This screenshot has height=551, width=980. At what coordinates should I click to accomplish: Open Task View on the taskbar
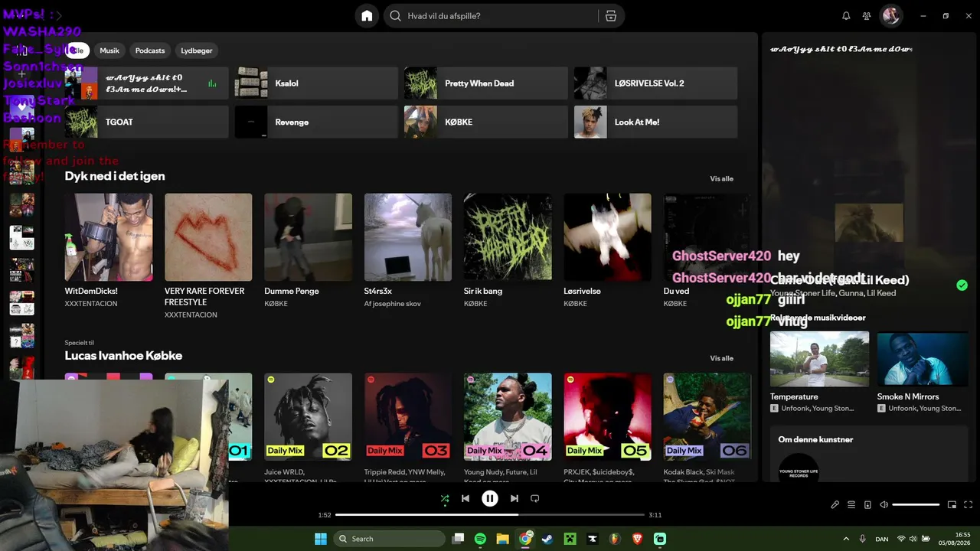(x=458, y=539)
